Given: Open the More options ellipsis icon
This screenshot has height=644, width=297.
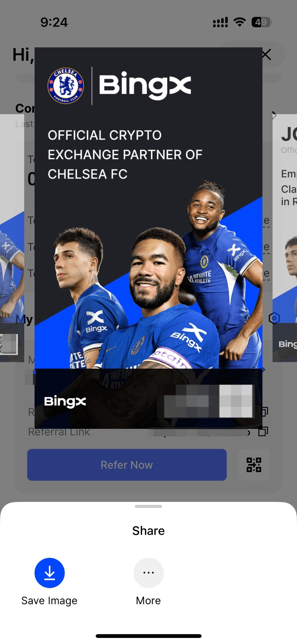Looking at the screenshot, I should click(148, 573).
